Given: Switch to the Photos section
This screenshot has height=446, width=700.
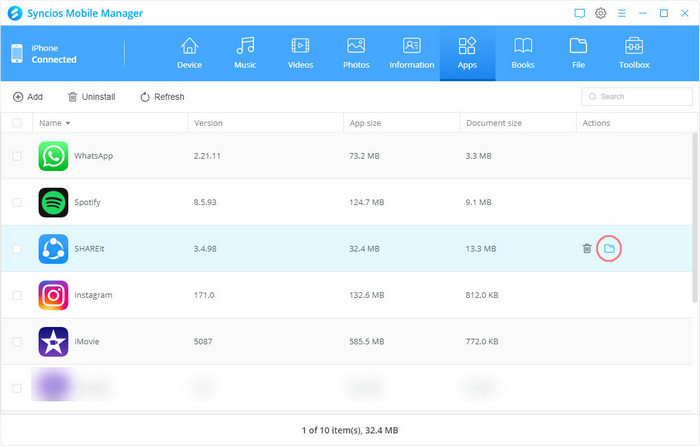Looking at the screenshot, I should point(355,53).
